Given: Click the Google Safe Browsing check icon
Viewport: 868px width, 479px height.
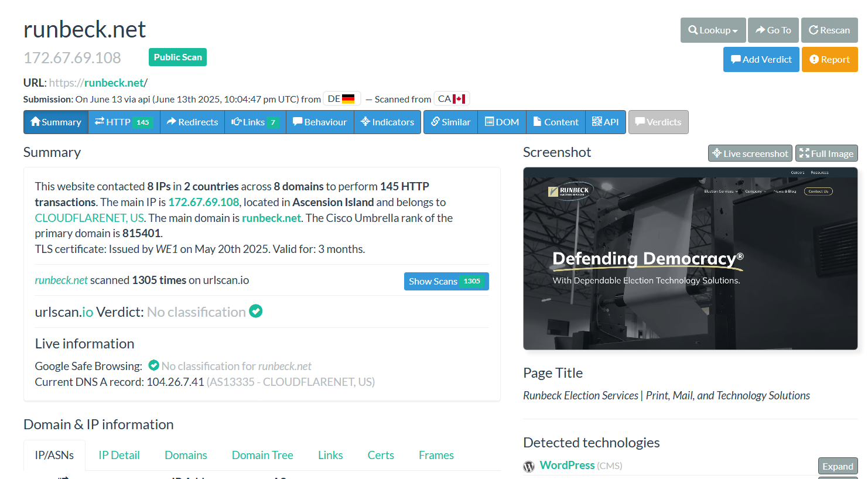Looking at the screenshot, I should point(154,365).
